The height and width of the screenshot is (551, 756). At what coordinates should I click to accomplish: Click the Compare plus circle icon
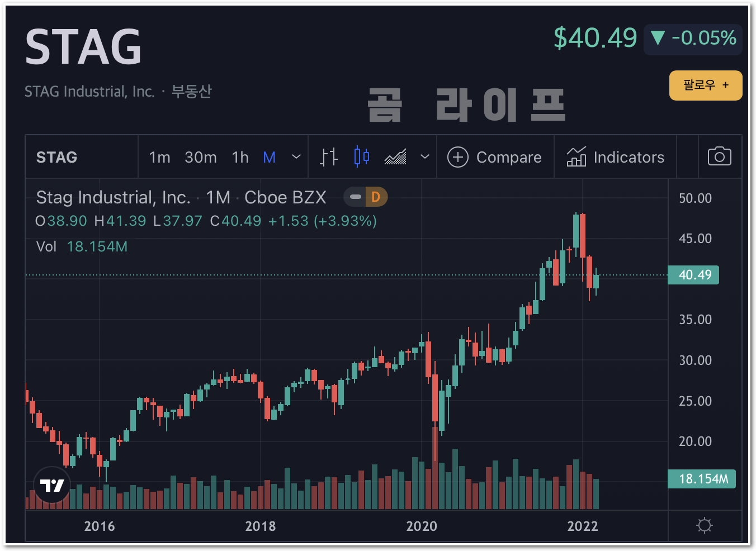458,157
